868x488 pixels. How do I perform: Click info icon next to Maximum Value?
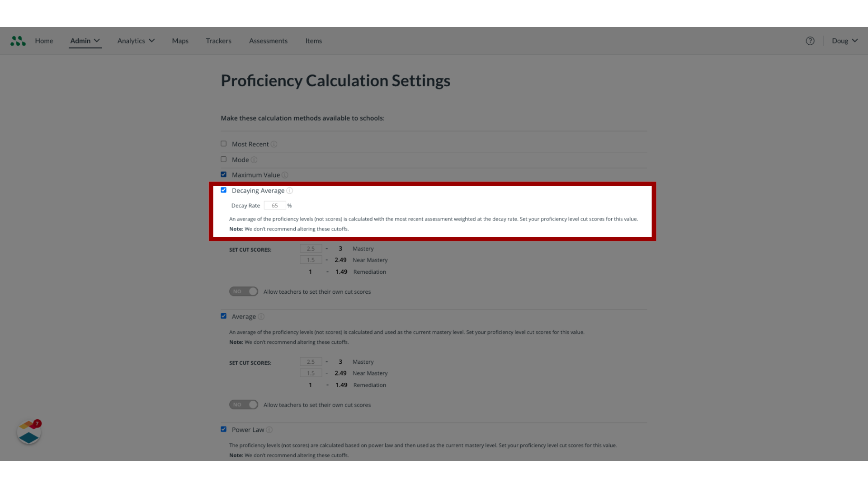pyautogui.click(x=285, y=175)
